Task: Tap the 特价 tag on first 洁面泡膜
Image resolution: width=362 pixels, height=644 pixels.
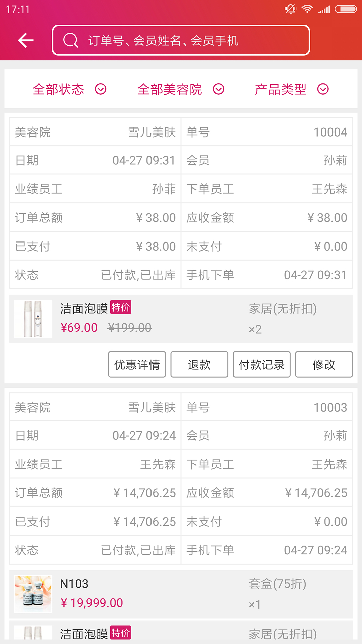Action: click(x=121, y=307)
